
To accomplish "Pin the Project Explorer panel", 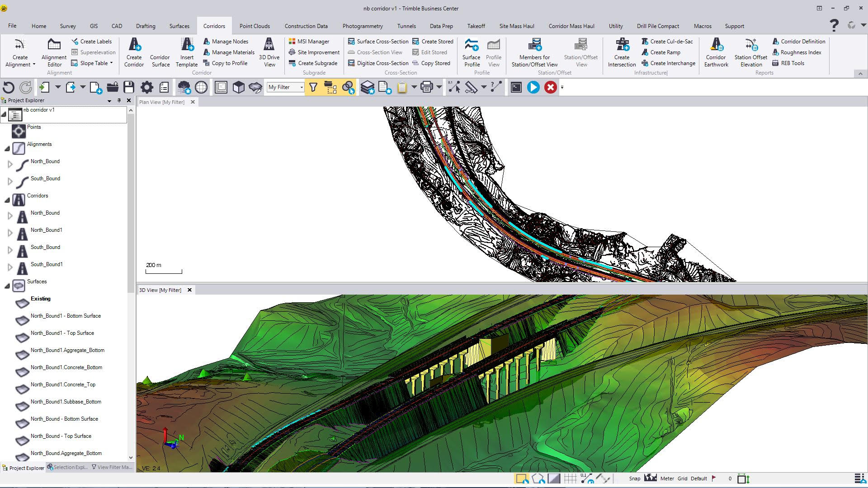I will pos(119,100).
